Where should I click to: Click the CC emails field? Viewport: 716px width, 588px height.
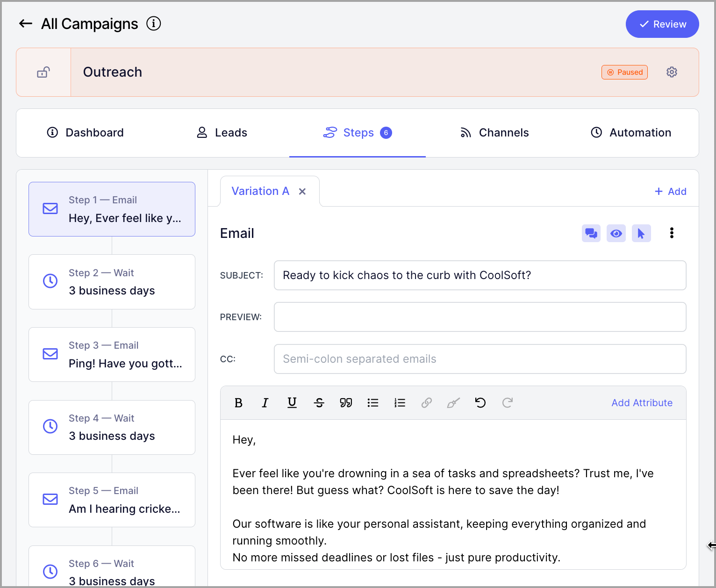click(480, 359)
